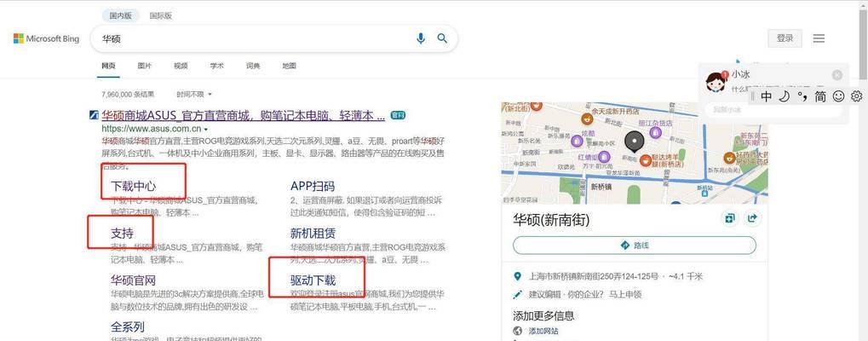Click 马上申领 claim business link
This screenshot has width=868, height=341.
point(624,294)
